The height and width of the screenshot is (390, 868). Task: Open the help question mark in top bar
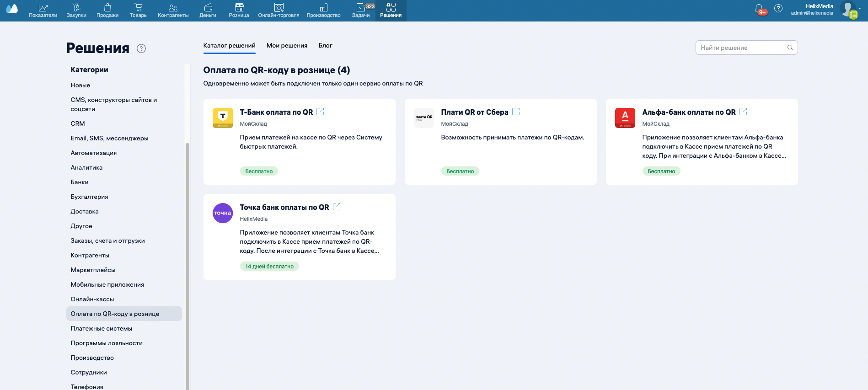778,8
